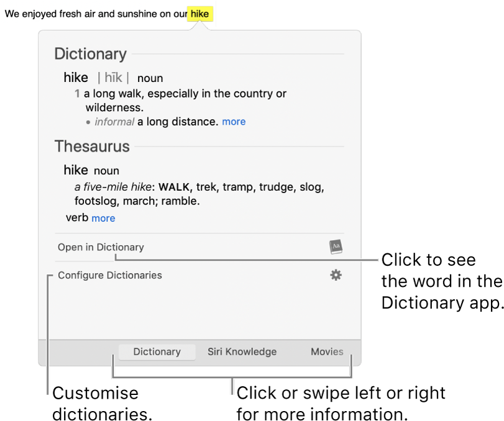Viewport: 504px width, 421px height.
Task: Click the Dictionary app book icon
Action: (336, 247)
